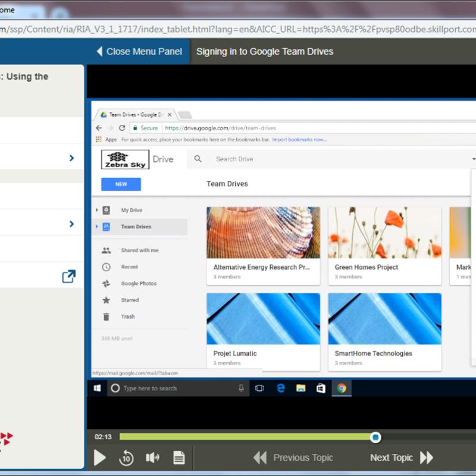The height and width of the screenshot is (476, 476).
Task: Click the blue NEW button
Action: (x=121, y=184)
